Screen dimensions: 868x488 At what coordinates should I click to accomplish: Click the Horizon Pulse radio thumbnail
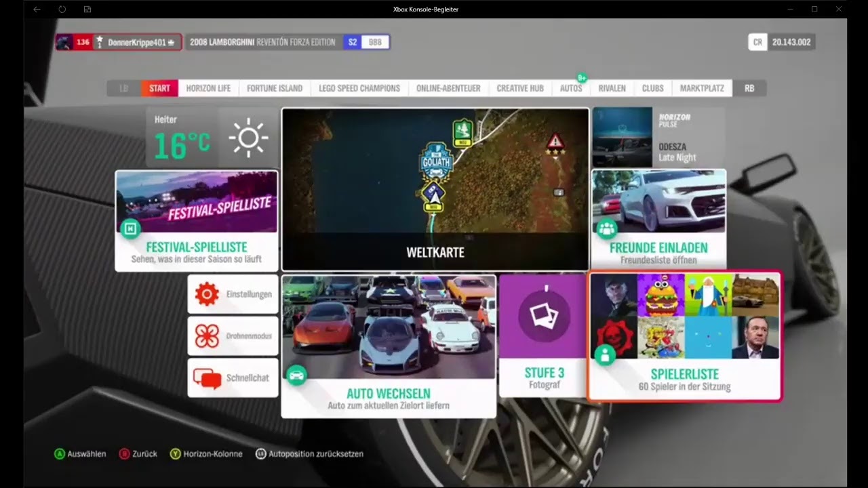point(622,137)
